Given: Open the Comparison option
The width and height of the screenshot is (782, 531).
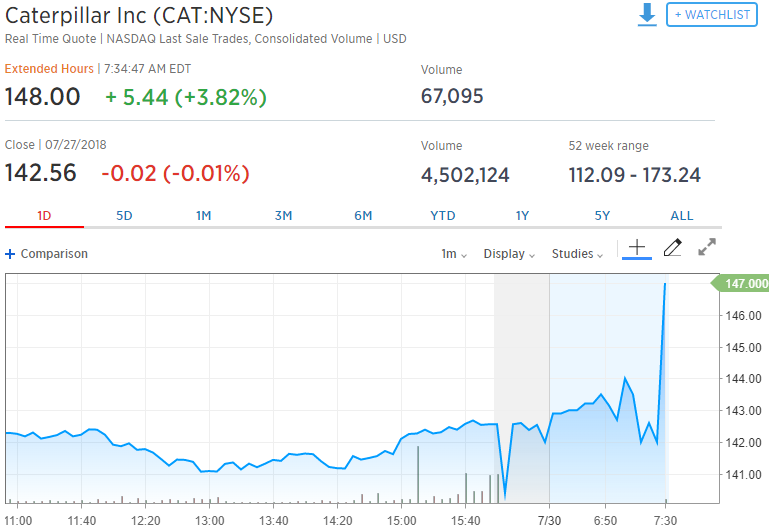Looking at the screenshot, I should tap(53, 254).
